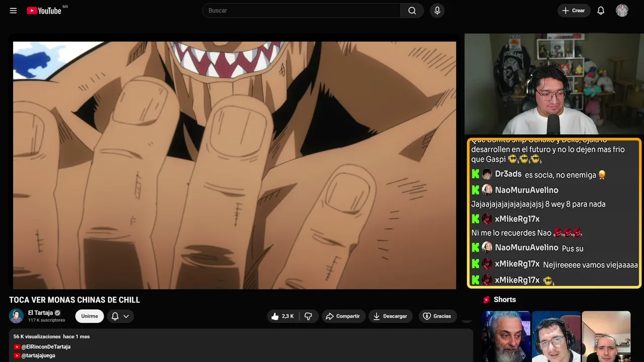The image size is (644, 362).
Task: Start voice search with the microphone icon
Action: (437, 11)
